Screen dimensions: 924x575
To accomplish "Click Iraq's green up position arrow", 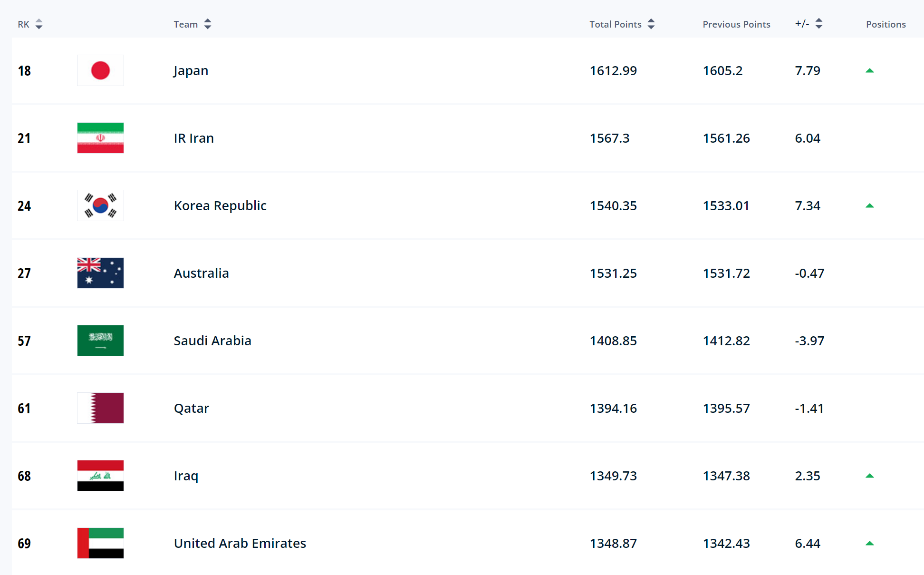I will coord(870,476).
